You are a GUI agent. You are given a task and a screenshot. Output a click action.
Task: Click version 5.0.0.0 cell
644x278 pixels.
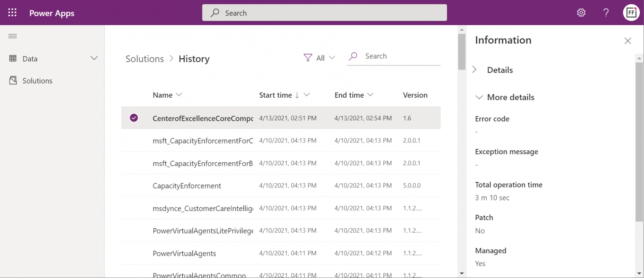[412, 186]
